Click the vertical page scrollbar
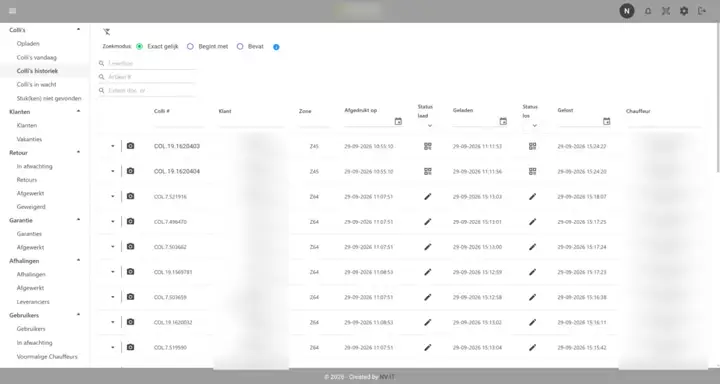The height and width of the screenshot is (384, 720). [717, 98]
